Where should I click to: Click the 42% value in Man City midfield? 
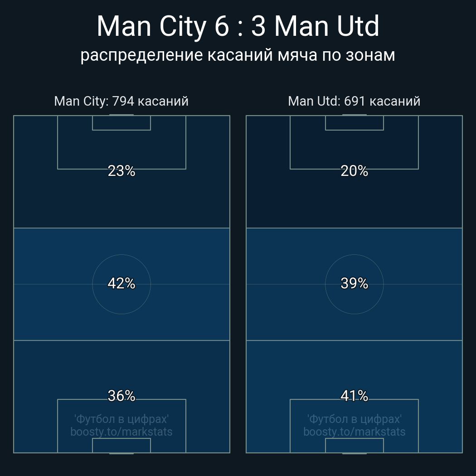[x=121, y=283]
